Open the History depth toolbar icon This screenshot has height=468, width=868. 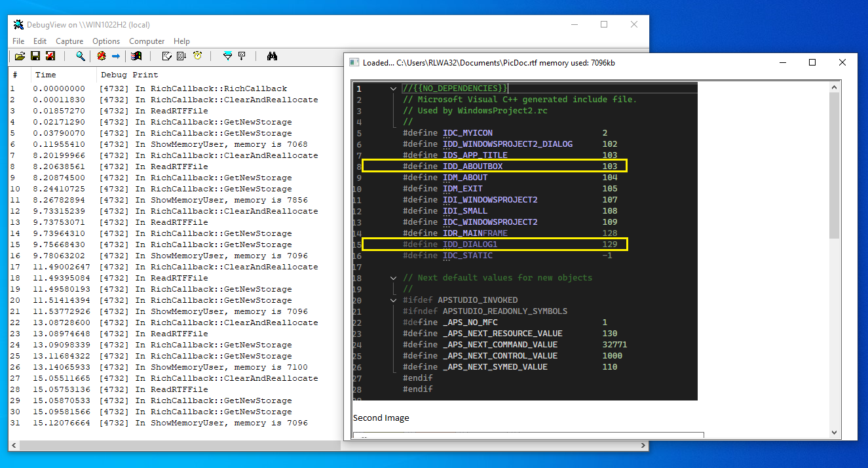tap(242, 56)
